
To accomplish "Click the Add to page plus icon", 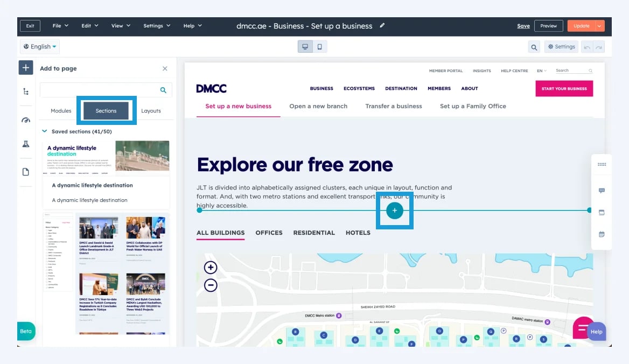I will (x=26, y=68).
